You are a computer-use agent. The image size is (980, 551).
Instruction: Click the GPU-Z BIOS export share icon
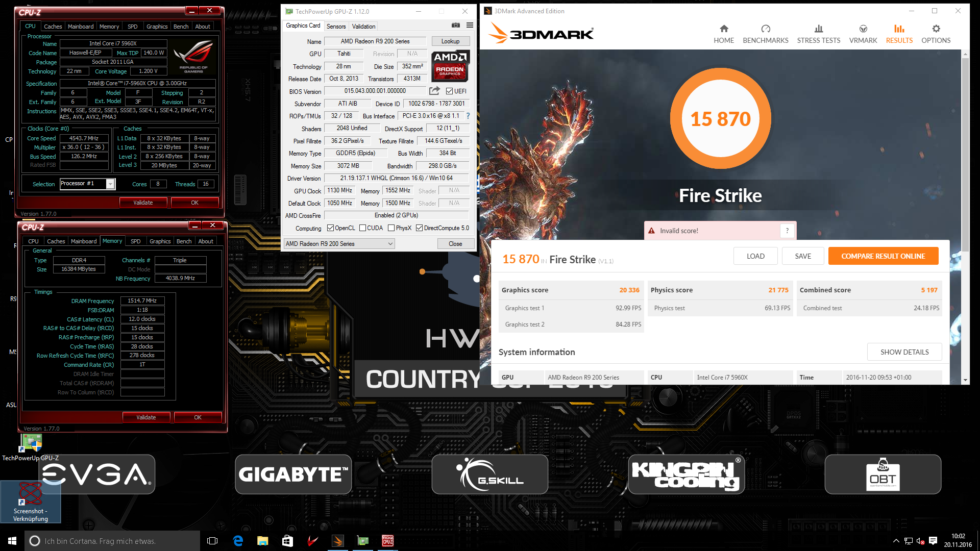tap(434, 91)
